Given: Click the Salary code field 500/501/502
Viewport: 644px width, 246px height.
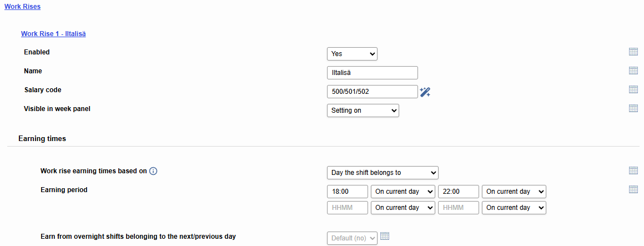Looking at the screenshot, I should pyautogui.click(x=373, y=92).
